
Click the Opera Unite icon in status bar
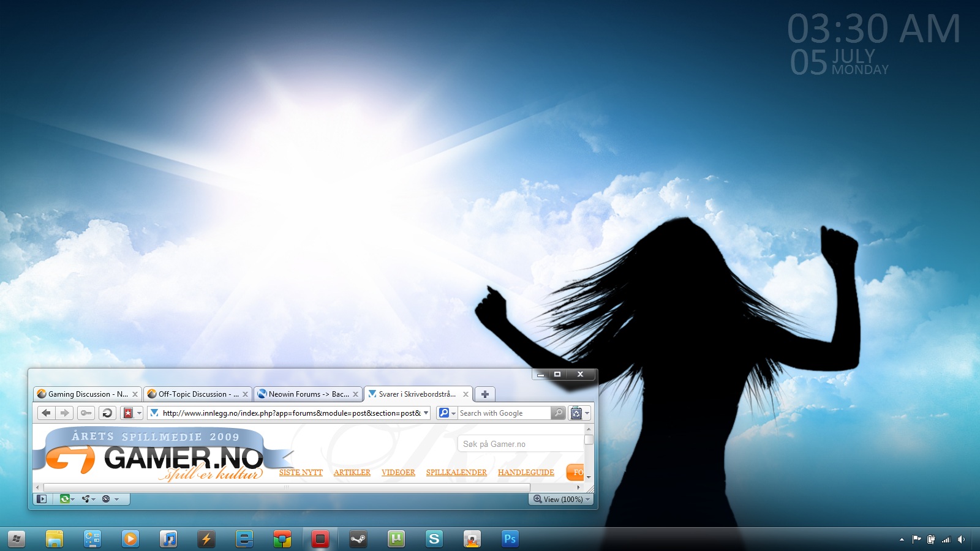pos(86,499)
